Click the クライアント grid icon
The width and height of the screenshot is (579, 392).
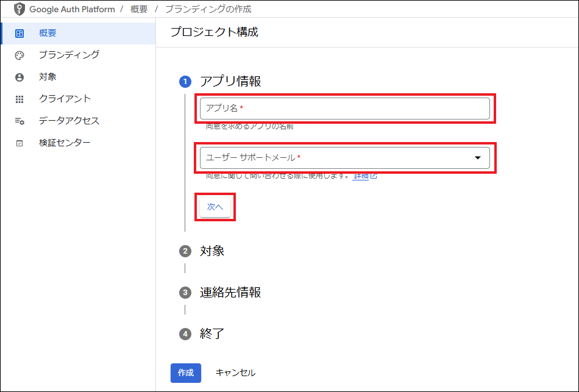click(20, 99)
